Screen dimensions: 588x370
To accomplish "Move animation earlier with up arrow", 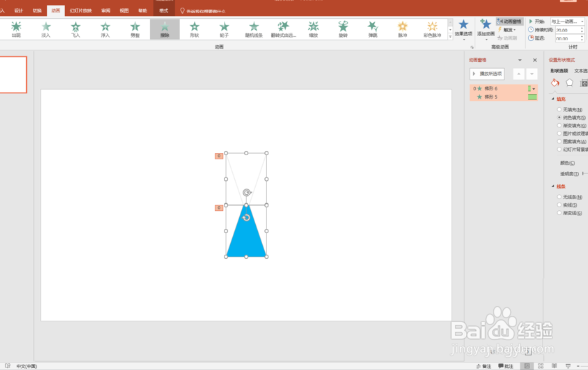I will [519, 74].
